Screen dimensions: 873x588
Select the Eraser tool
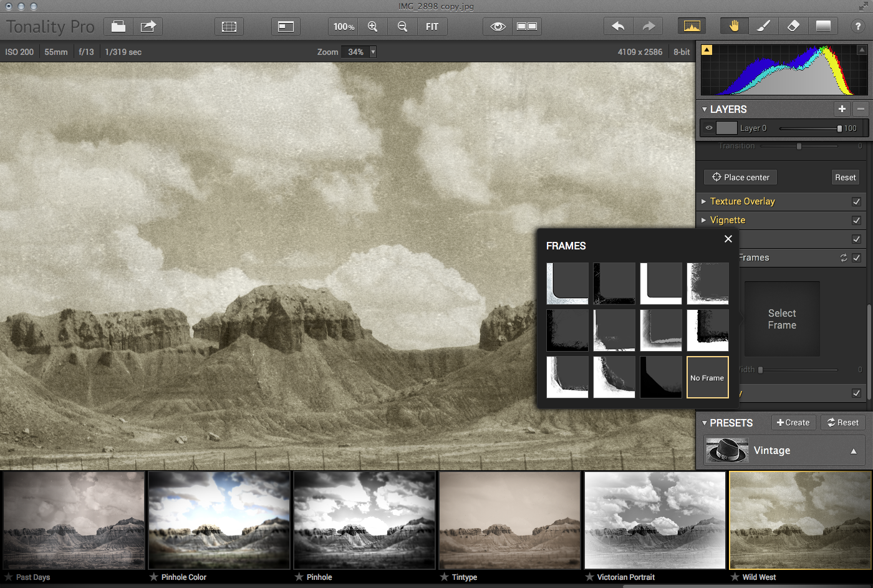point(793,26)
